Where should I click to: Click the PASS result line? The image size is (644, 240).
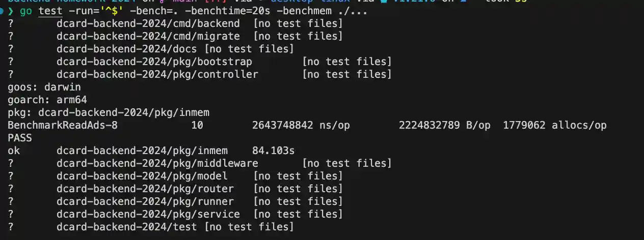pyautogui.click(x=20, y=138)
